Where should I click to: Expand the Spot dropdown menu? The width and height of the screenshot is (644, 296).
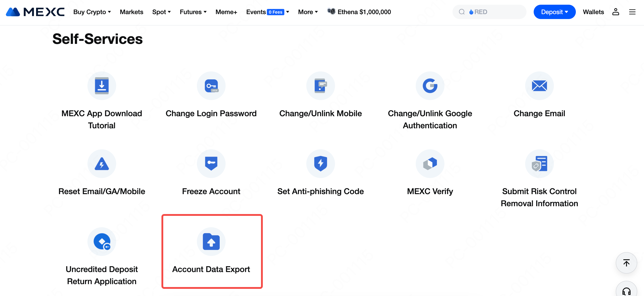pos(161,12)
